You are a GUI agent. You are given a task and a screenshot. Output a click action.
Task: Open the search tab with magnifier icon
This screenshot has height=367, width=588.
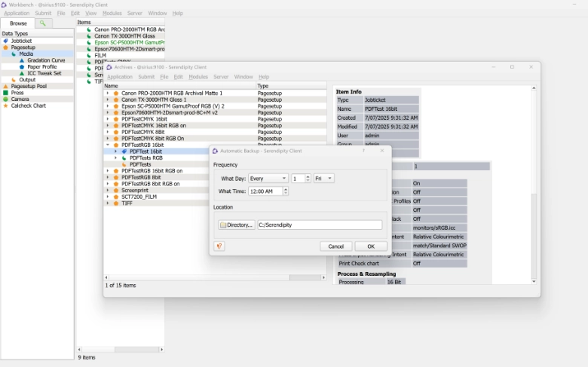(x=43, y=23)
